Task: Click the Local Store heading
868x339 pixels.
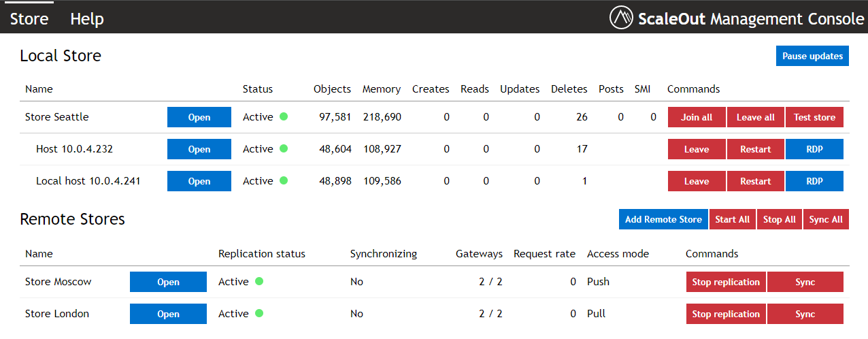Action: (61, 56)
